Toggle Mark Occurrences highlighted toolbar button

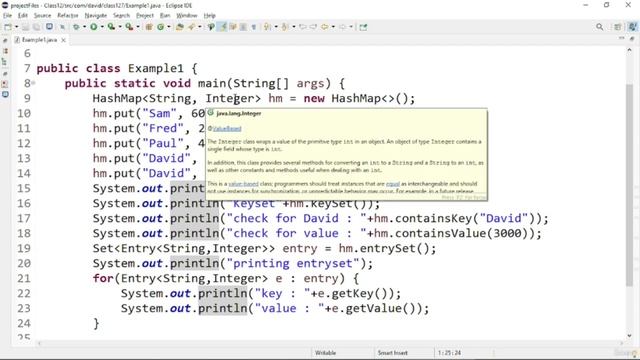click(x=223, y=27)
